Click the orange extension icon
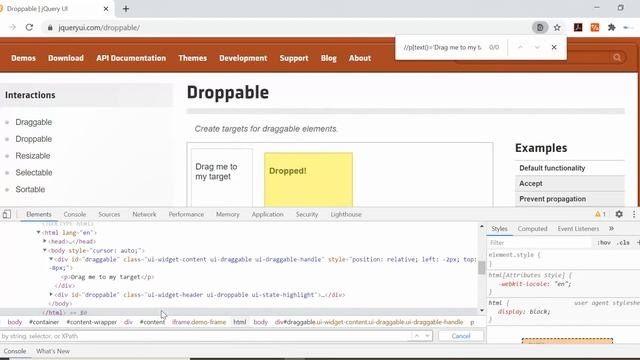The height and width of the screenshot is (360, 640). coord(595,27)
